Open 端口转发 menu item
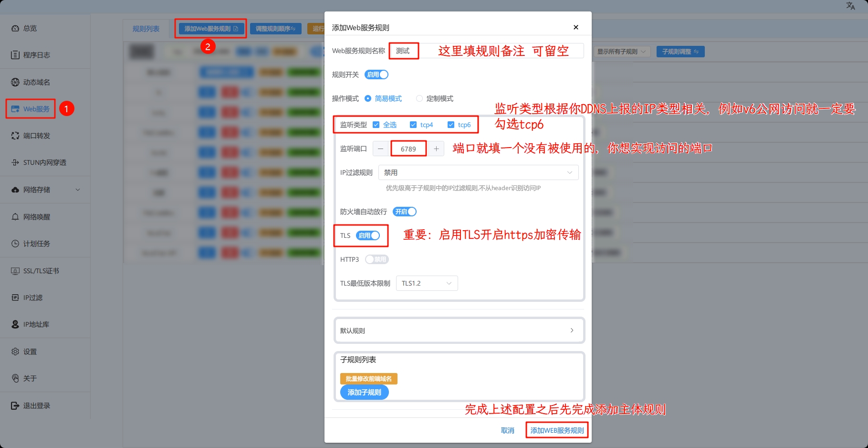The width and height of the screenshot is (868, 448). [37, 136]
